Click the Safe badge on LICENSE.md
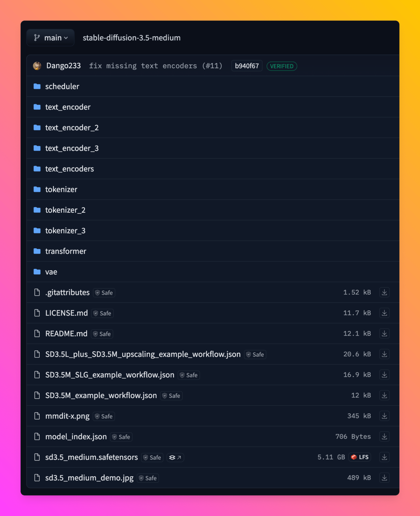This screenshot has width=420, height=516. 102,313
